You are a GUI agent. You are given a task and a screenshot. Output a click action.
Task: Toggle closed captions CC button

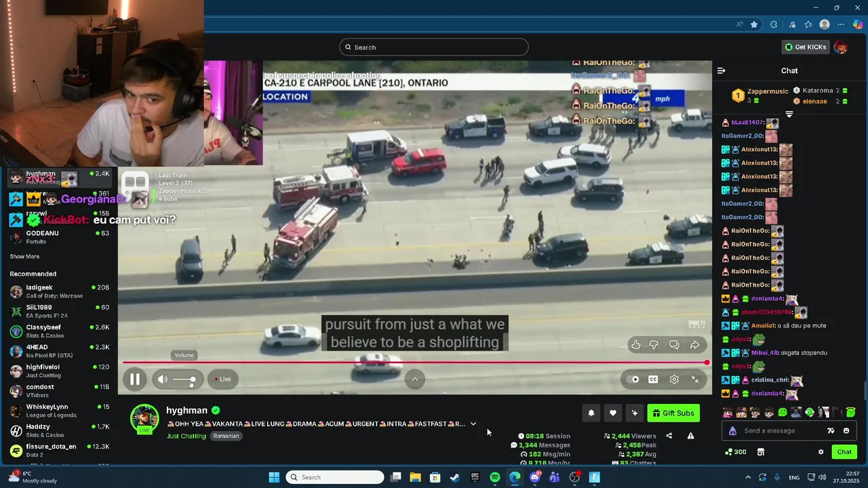coord(653,380)
